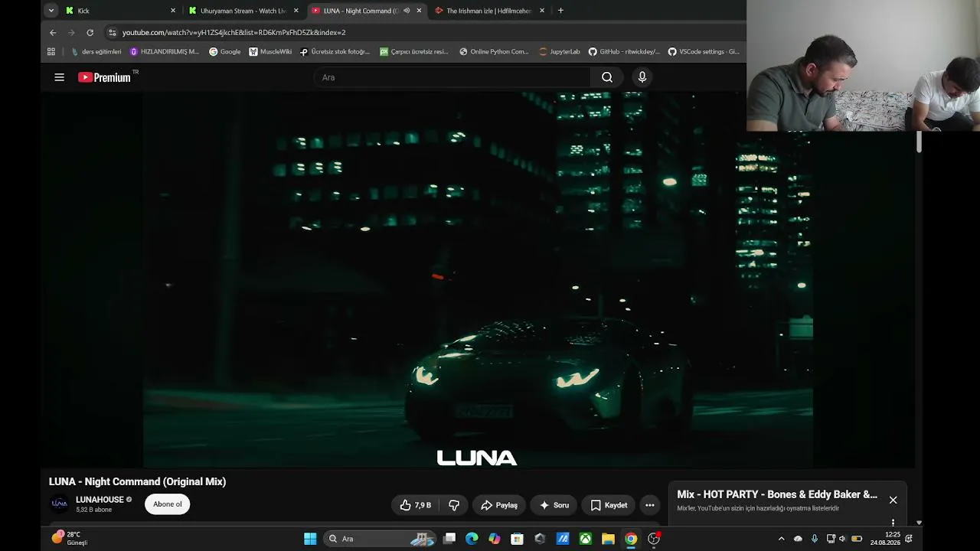Open the Windows Start menu

(310, 539)
